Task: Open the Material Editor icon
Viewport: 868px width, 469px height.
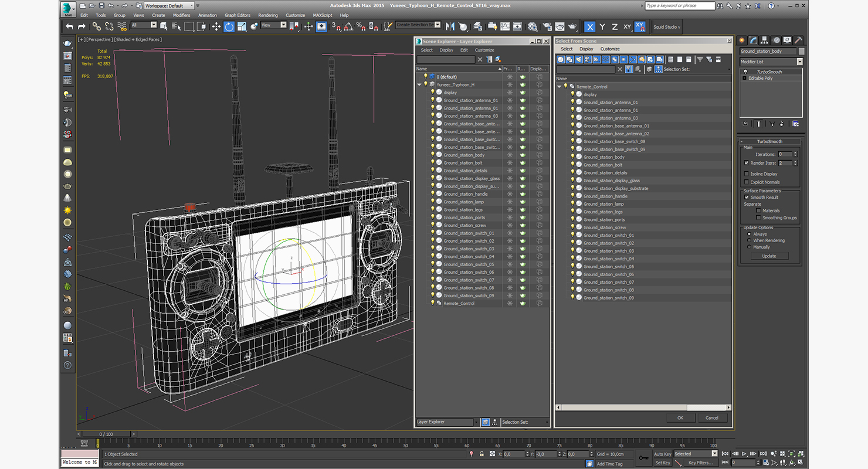Action: pyautogui.click(x=533, y=26)
